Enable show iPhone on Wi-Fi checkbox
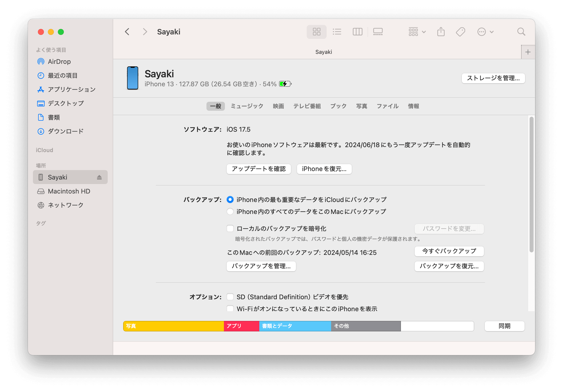 click(230, 309)
